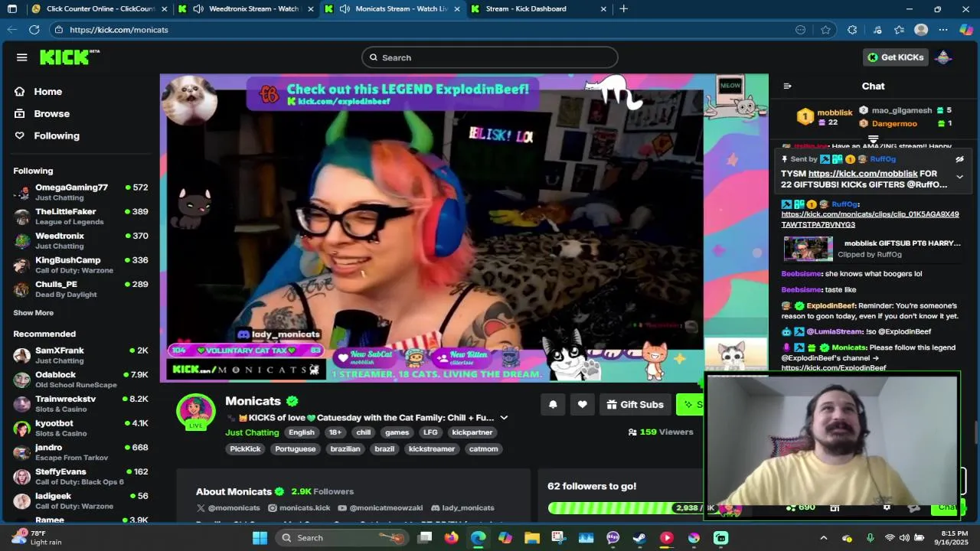Open Chulls_PE channel

pos(80,289)
